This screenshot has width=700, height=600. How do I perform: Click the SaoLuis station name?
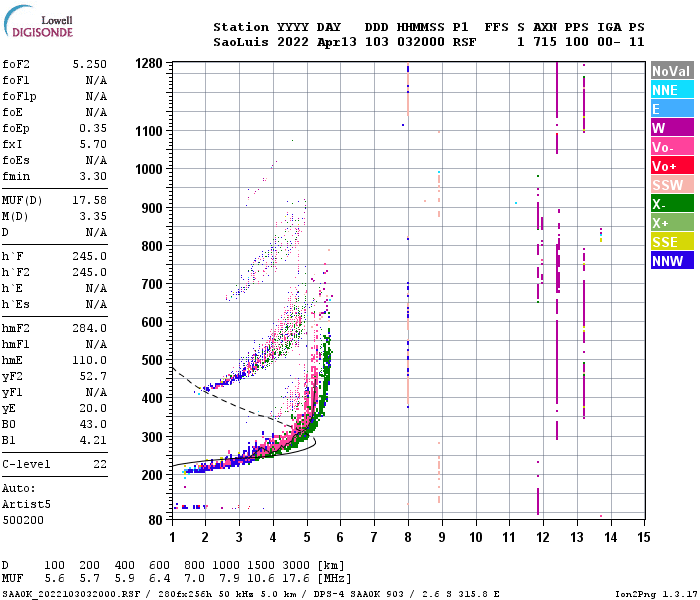(x=241, y=42)
